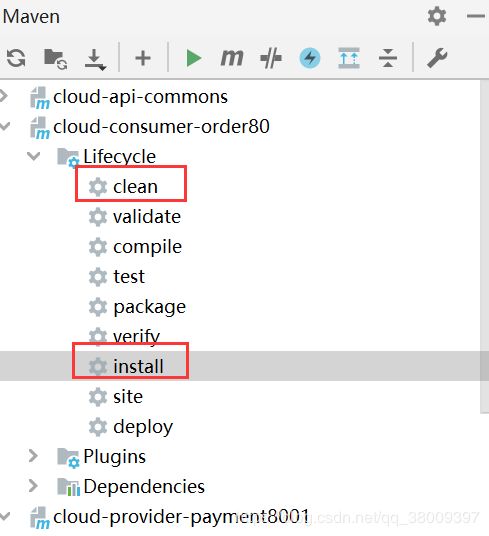
Task: Select Plugins node
Action: pyautogui.click(x=114, y=457)
